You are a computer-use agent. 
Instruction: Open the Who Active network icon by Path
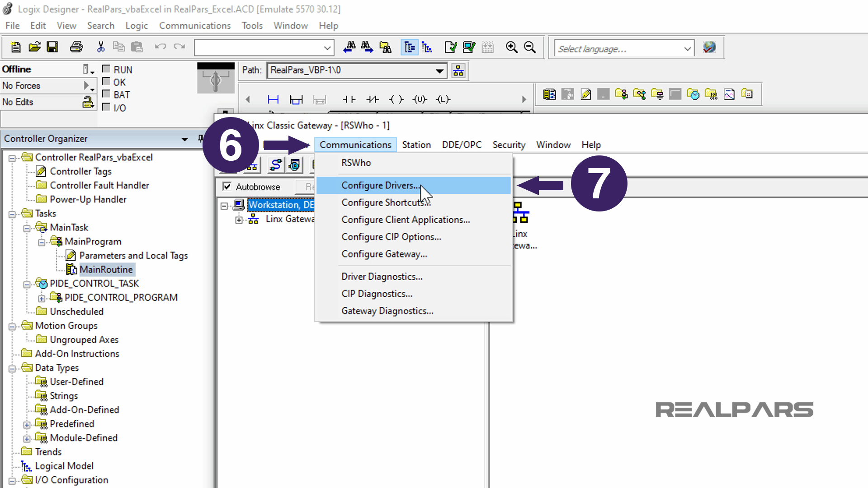(x=458, y=70)
